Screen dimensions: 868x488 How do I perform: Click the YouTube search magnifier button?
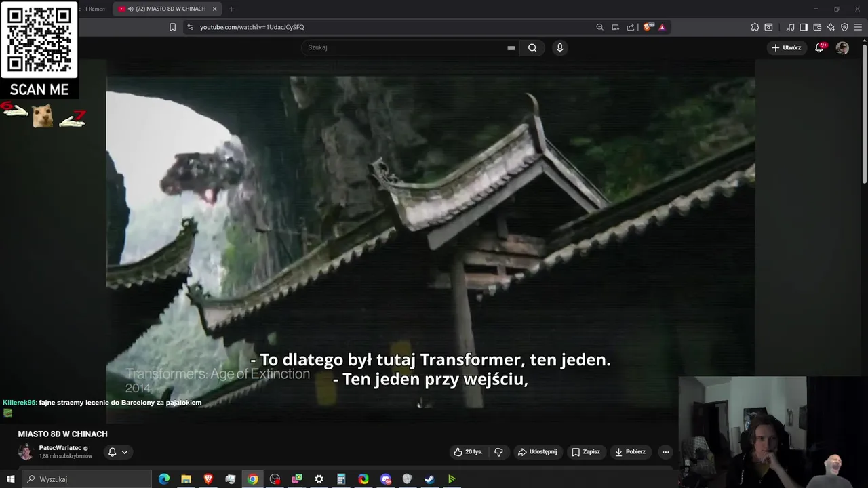(532, 47)
